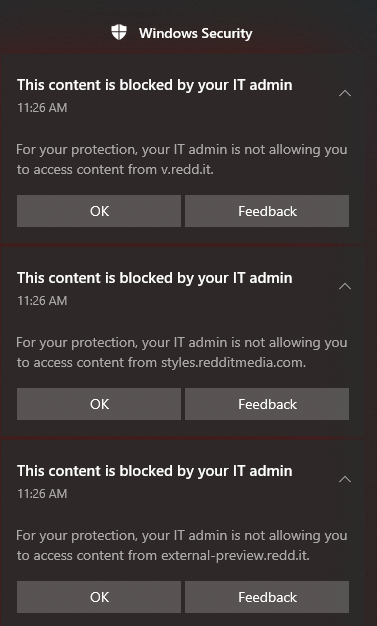
Task: Collapse the styles.redditmedia.com notification chevron
Action: (345, 286)
